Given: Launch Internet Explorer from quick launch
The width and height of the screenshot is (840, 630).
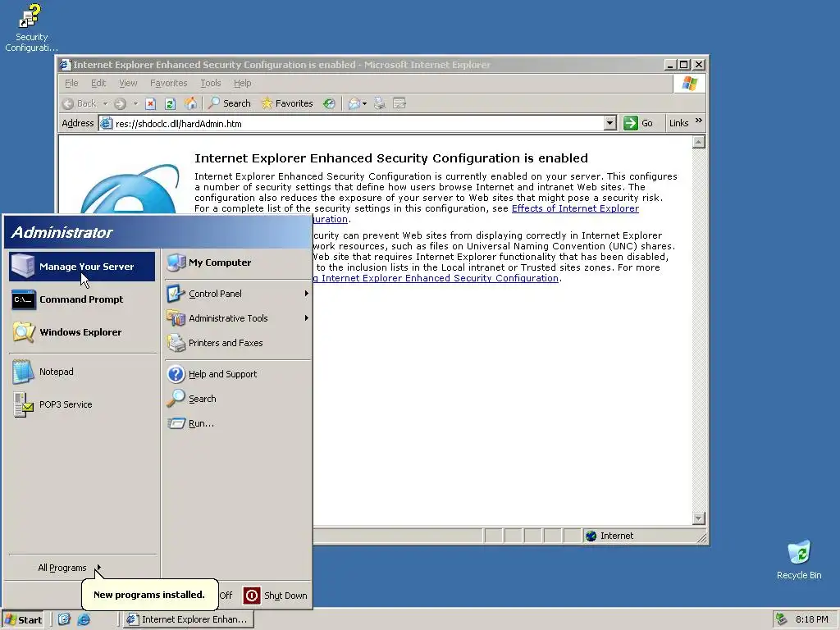Looking at the screenshot, I should point(84,619).
